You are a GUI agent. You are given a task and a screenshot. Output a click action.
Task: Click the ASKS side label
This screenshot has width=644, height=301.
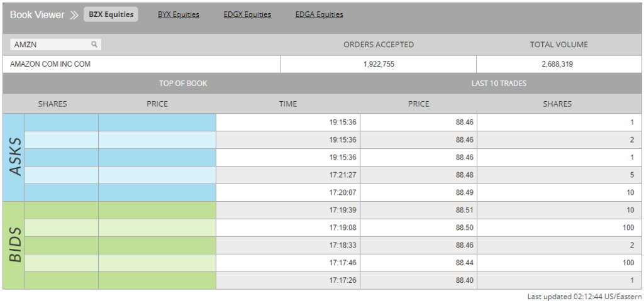tap(14, 157)
